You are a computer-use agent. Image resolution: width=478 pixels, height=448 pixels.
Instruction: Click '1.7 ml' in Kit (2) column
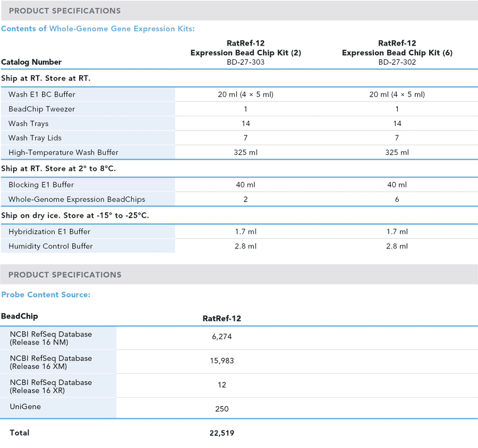click(245, 231)
